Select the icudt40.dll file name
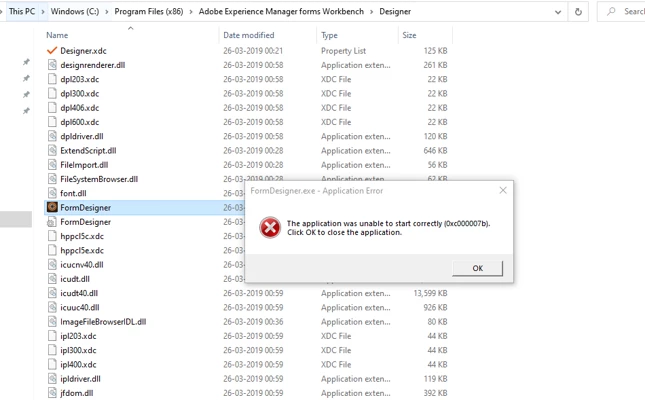This screenshot has width=645, height=400. click(x=79, y=293)
